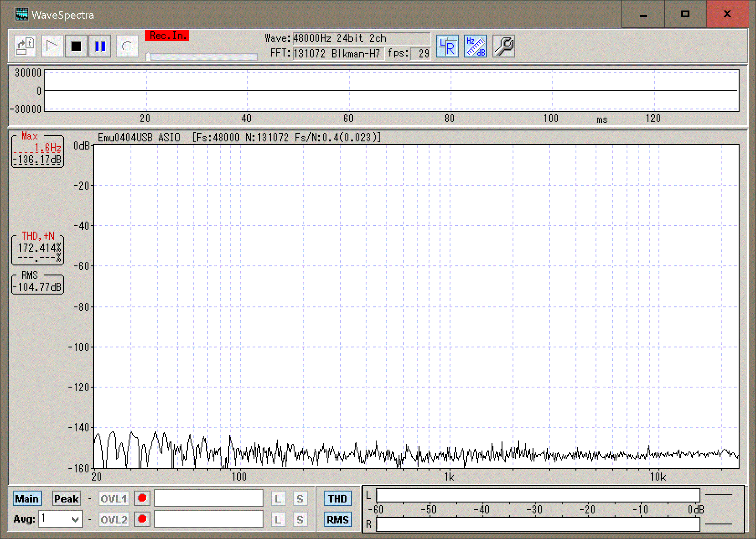Stop recording with the black square button

76,46
